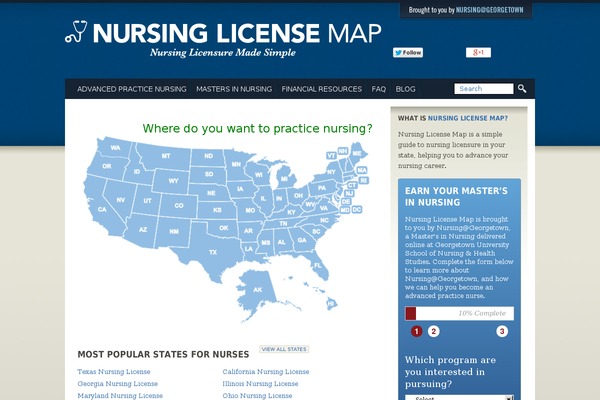Open Texas Nursing License link
Viewport: 600px width, 400px height.
pos(114,372)
